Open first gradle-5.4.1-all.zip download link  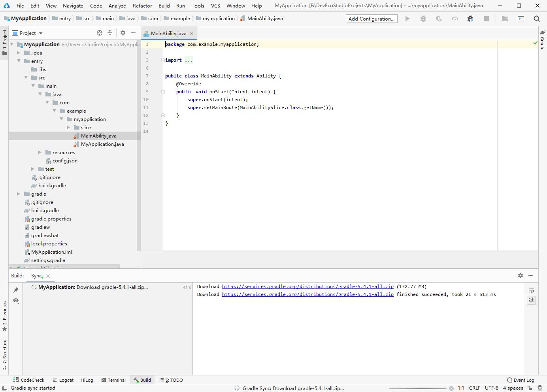[x=307, y=286]
